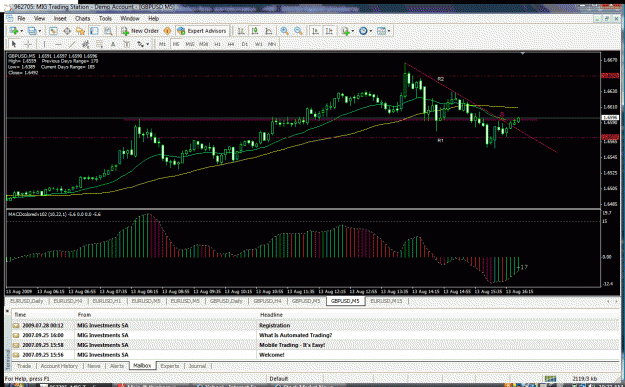Select the Crosshair tool
625x387 pixels.
pos(28,44)
